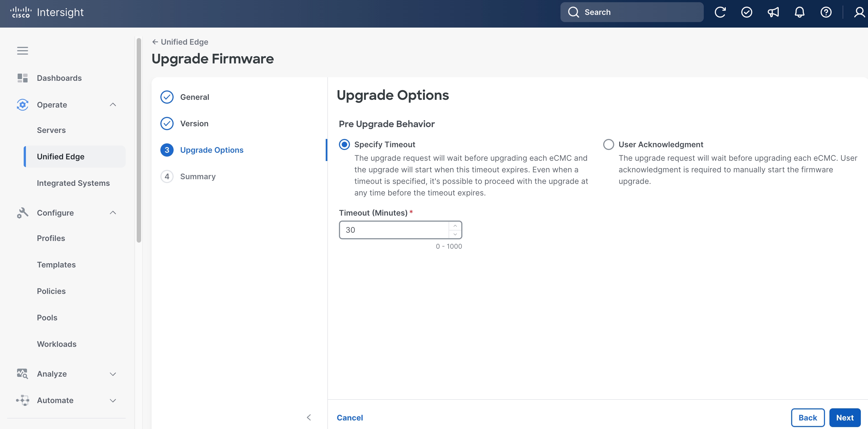The width and height of the screenshot is (868, 429).
Task: Select the Specify Timeout radio button
Action: (344, 144)
